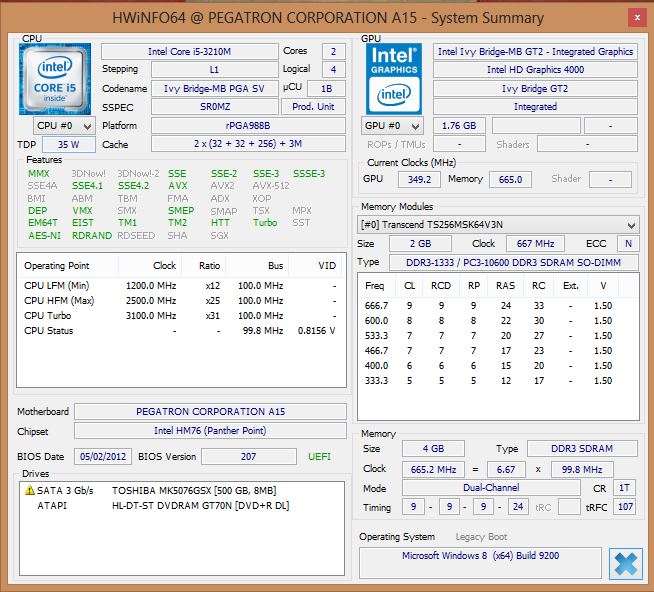Select the 333.3 frequency timing row

498,381
